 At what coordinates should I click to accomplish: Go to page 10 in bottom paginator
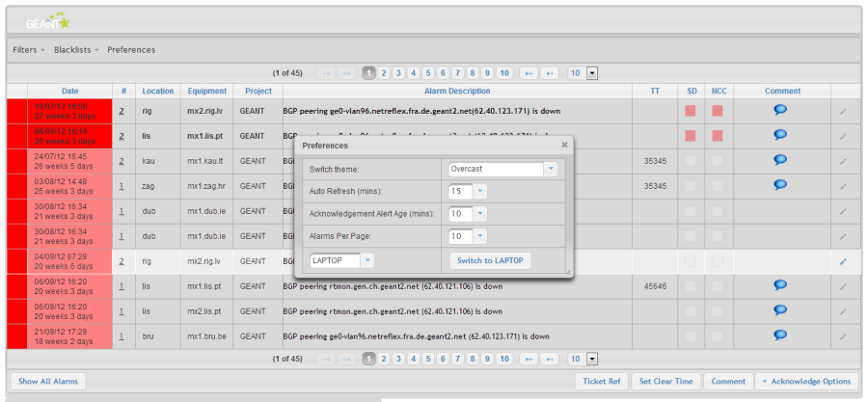tap(503, 359)
